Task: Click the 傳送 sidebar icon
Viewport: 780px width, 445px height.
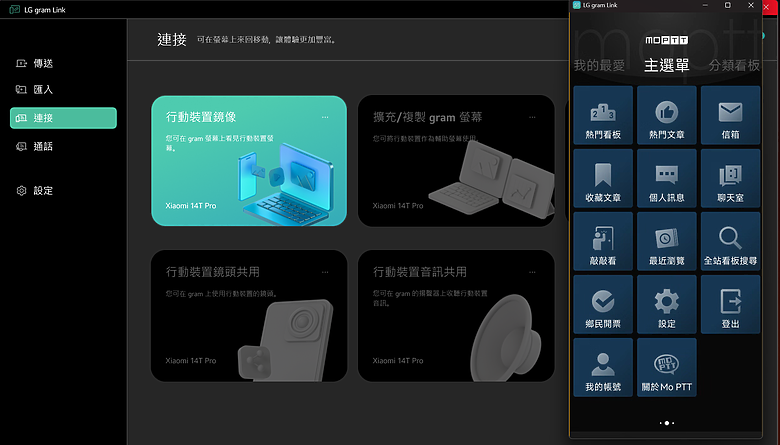Action: click(x=21, y=63)
